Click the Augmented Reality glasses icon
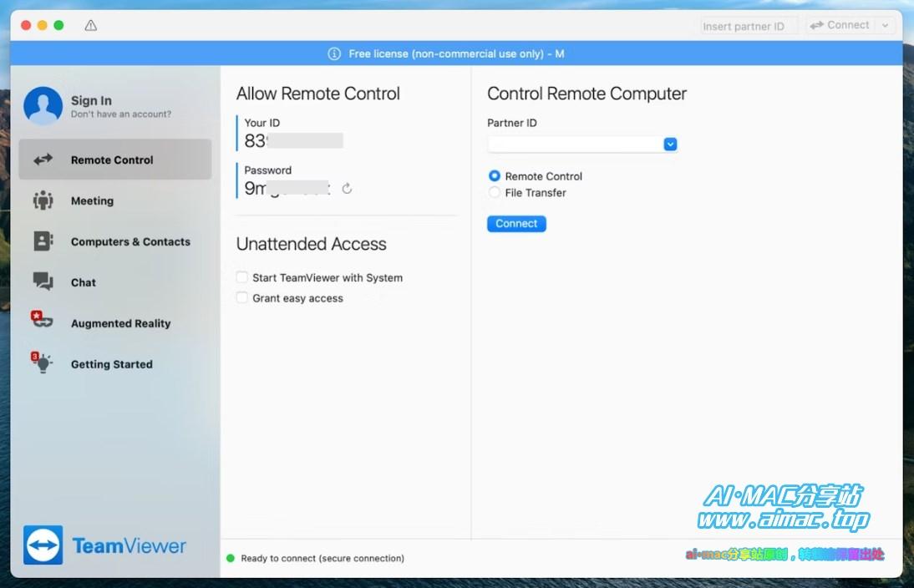This screenshot has width=914, height=588. [42, 319]
